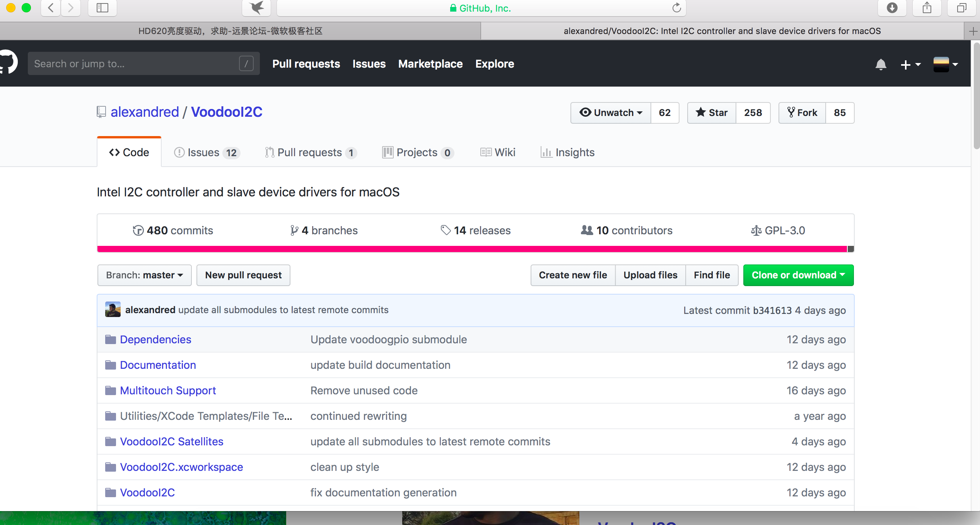Open latest commit message link
This screenshot has height=525, width=980.
(283, 310)
